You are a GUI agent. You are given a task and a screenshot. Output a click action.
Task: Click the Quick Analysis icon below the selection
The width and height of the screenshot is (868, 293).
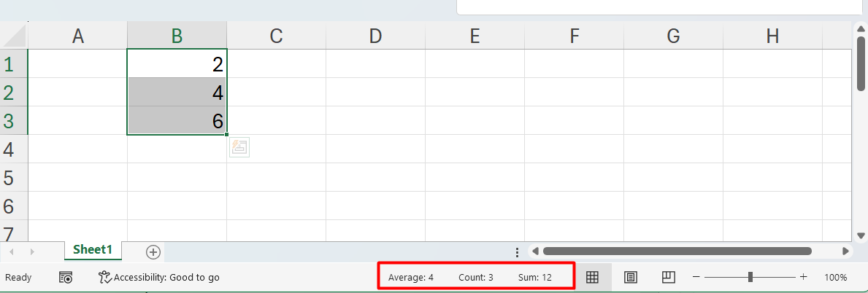click(x=239, y=147)
